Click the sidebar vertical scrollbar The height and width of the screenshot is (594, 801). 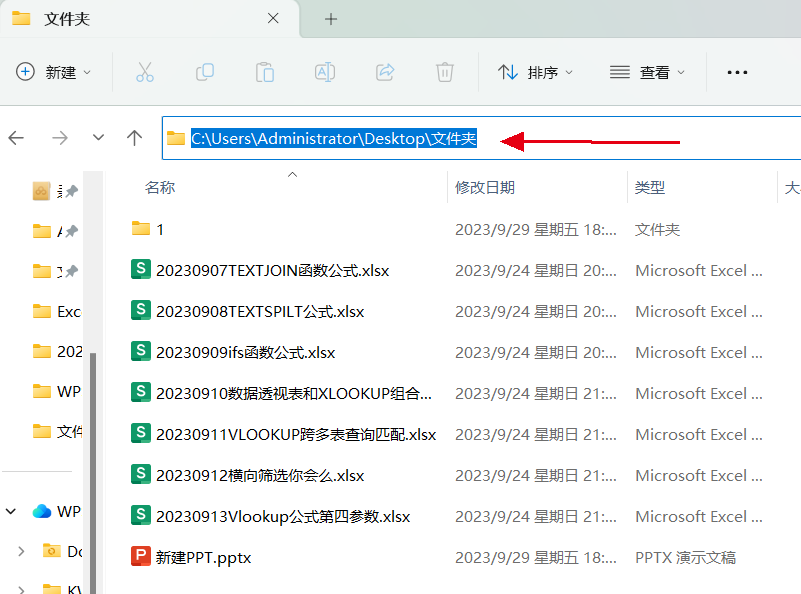point(93,472)
